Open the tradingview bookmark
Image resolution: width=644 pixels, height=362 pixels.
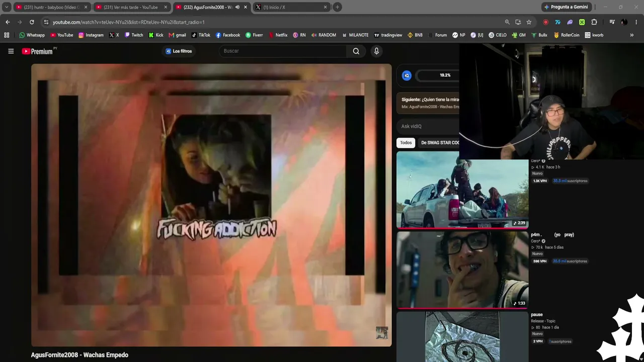pos(387,35)
